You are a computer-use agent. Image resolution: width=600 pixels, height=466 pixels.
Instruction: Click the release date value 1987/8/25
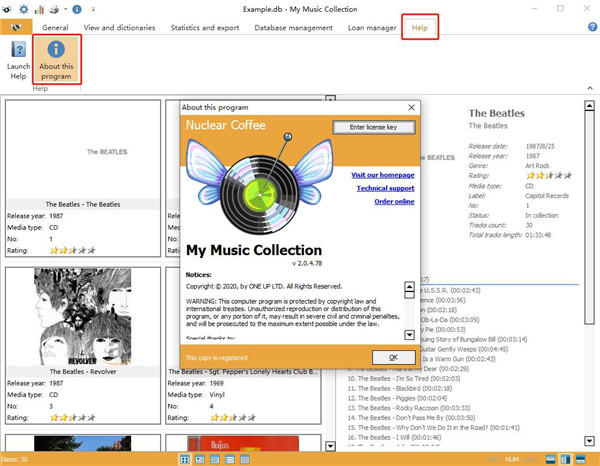(x=540, y=146)
